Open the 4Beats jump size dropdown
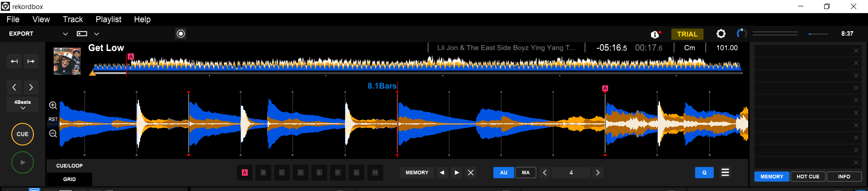Screen dimensions: 868x191 tap(23, 105)
